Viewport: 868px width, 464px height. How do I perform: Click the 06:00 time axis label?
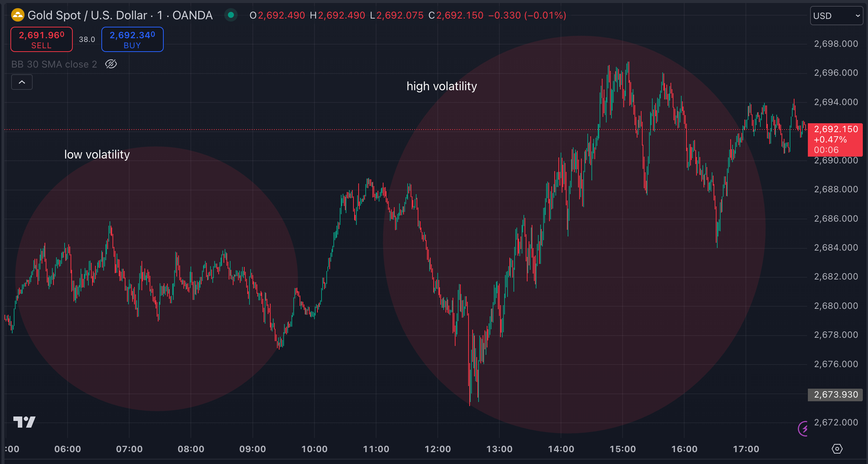[x=68, y=449]
